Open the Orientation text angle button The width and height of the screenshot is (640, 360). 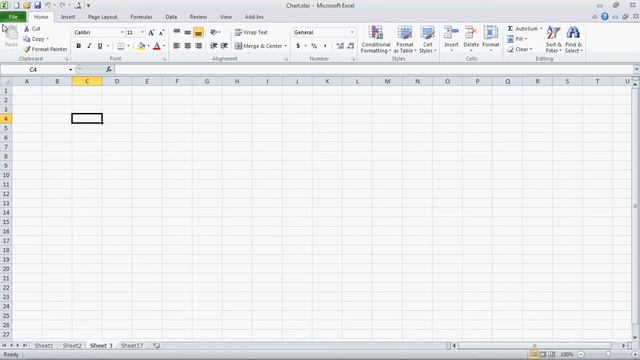point(215,32)
